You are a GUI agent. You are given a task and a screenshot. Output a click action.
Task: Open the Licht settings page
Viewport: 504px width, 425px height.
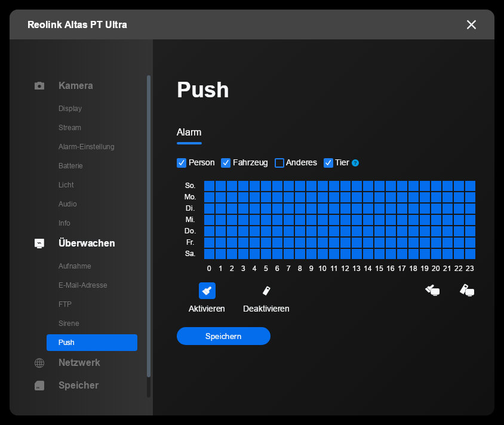tap(66, 185)
